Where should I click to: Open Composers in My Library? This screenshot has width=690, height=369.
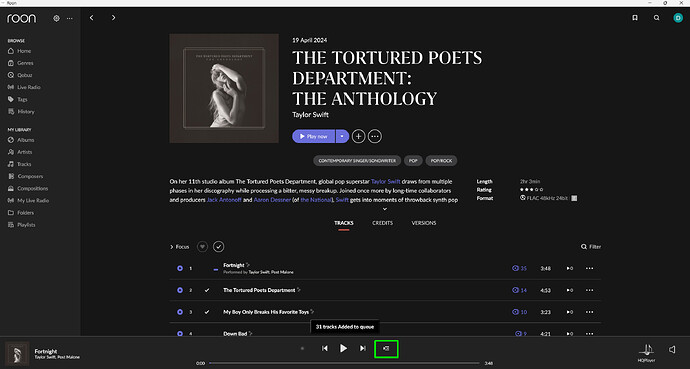click(26, 176)
